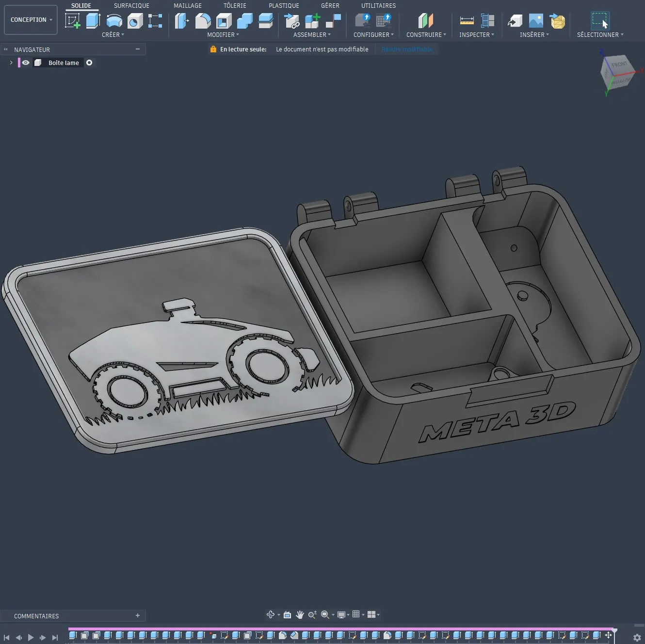Switch to the UTILITAIRES tab

pyautogui.click(x=378, y=6)
